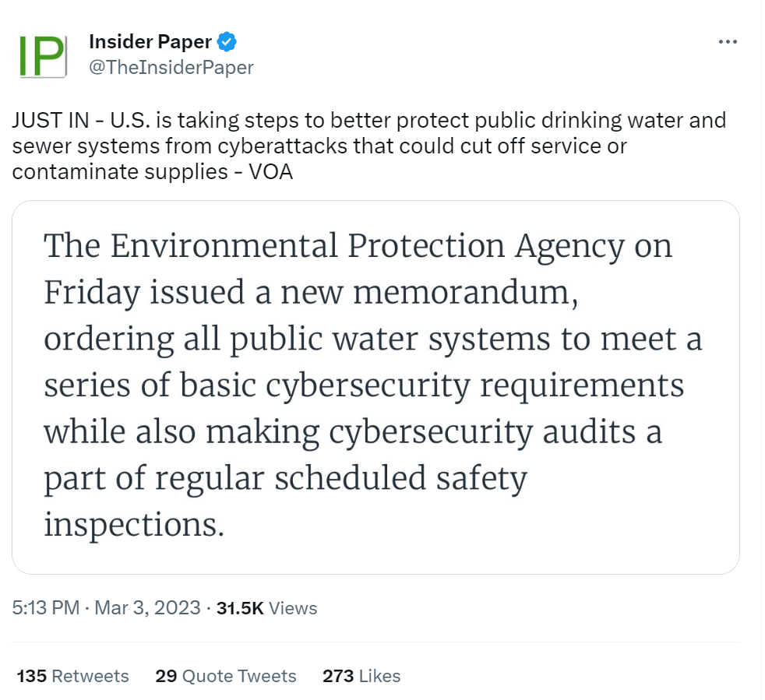Click the Likes label
This screenshot has height=700, width=765.
(x=379, y=676)
